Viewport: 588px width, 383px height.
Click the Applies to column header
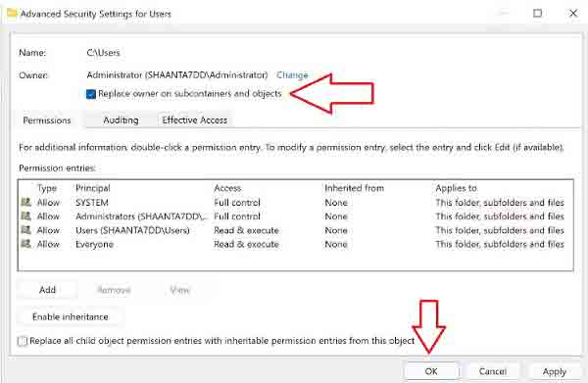pos(456,188)
